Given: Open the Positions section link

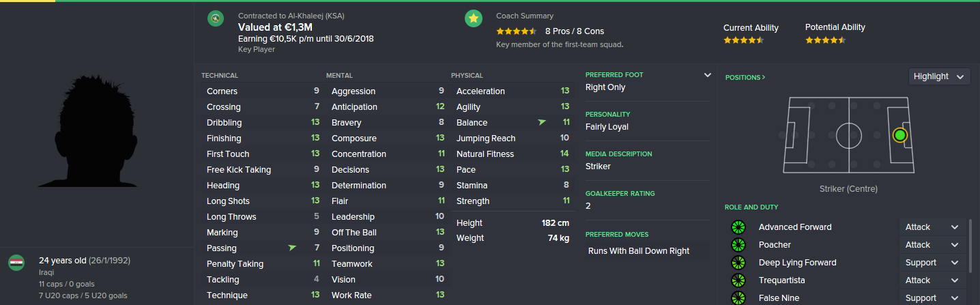Looking at the screenshot, I should pyautogui.click(x=745, y=78).
